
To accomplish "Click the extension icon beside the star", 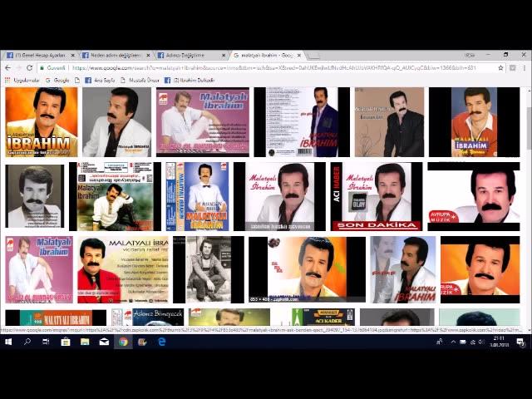I will pyautogui.click(x=512, y=68).
